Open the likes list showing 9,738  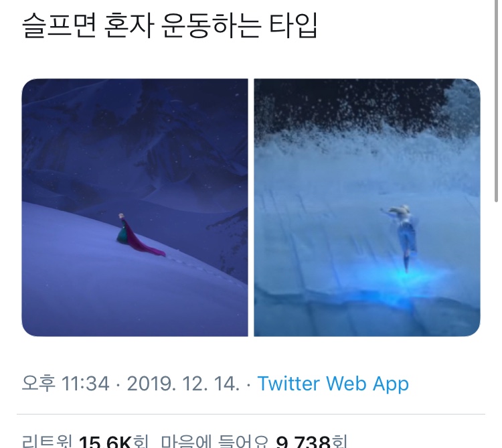254,441
